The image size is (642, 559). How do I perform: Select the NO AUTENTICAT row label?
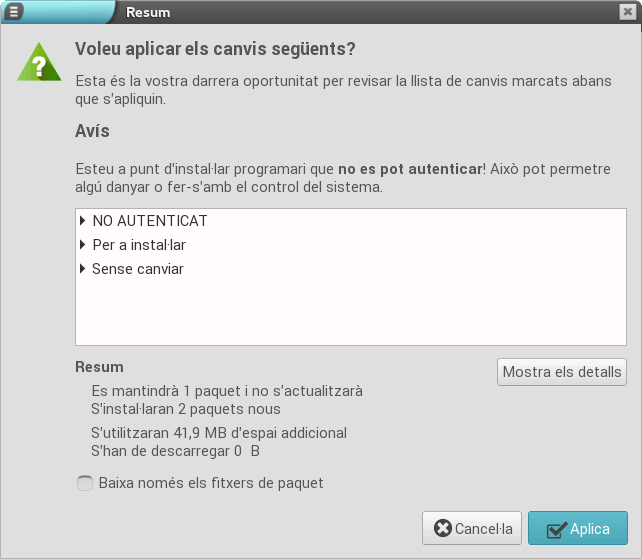point(149,221)
